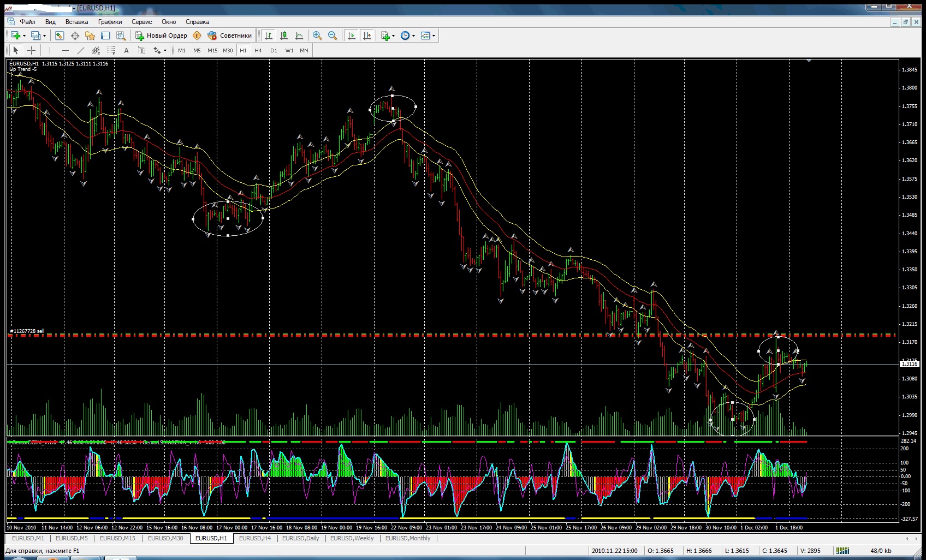Select the Trendline tool
The height and width of the screenshot is (560, 926).
81,50
